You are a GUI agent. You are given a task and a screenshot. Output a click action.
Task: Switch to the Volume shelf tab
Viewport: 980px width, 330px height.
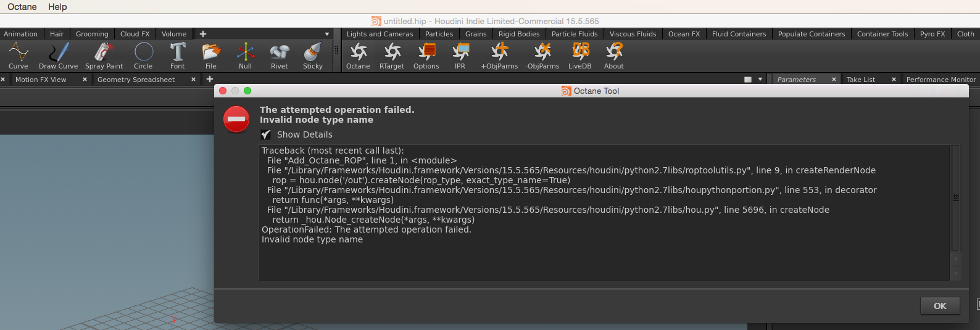click(x=174, y=34)
